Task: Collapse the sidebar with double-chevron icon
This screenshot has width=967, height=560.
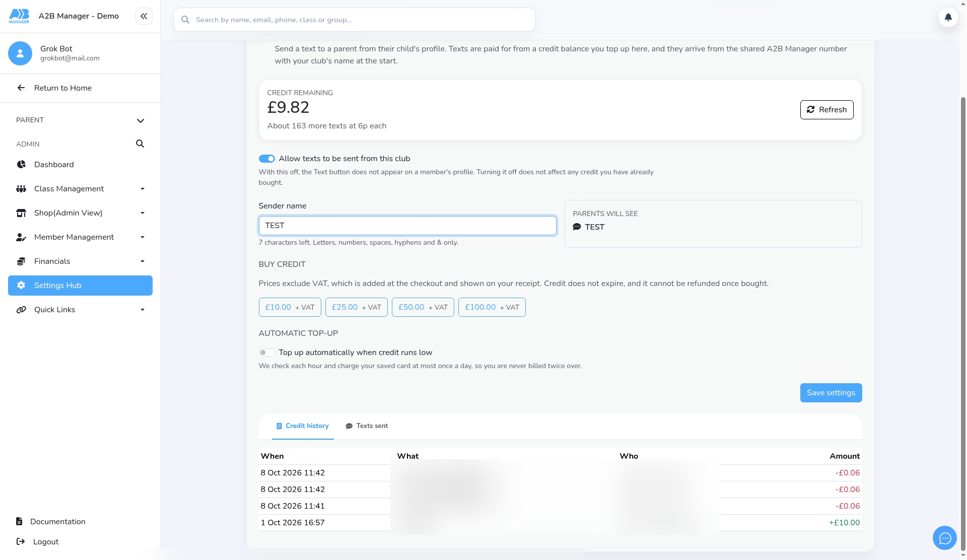Action: coord(144,16)
